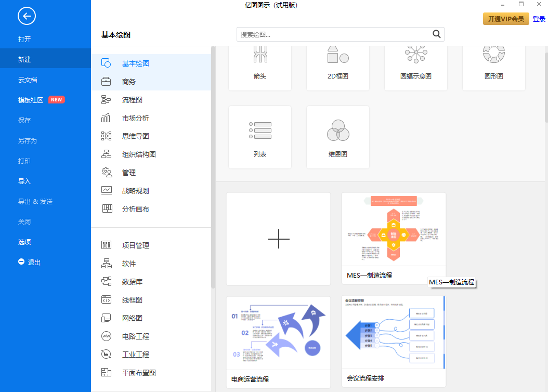
Task: Open the 网络图 category icon
Action: point(107,318)
